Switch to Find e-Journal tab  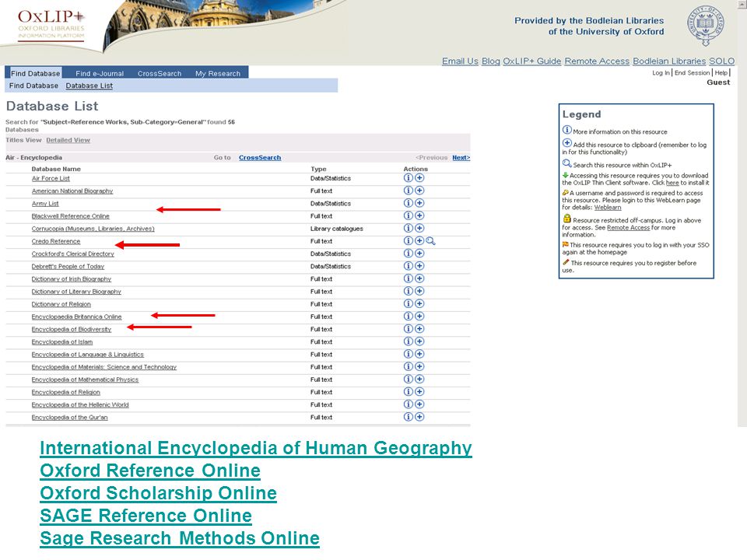click(100, 73)
